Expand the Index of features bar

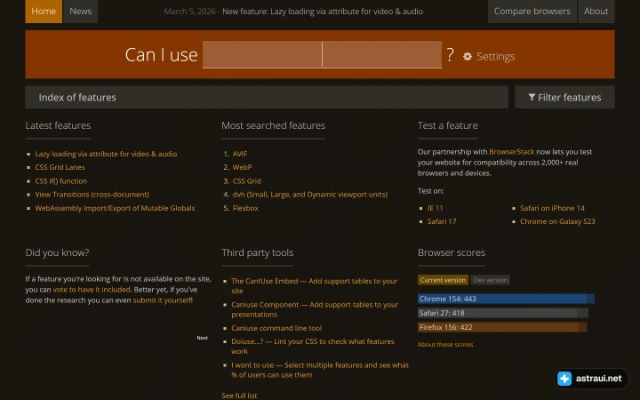tap(267, 97)
